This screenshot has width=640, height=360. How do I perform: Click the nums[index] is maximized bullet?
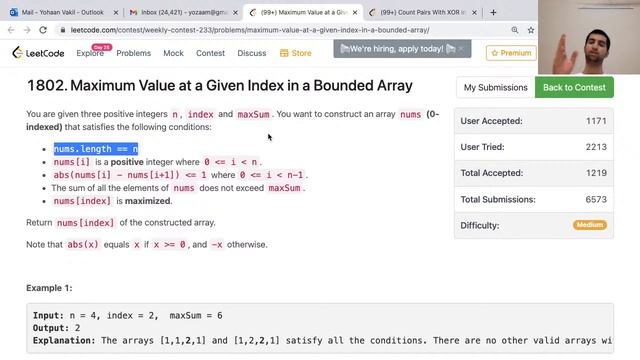click(113, 201)
